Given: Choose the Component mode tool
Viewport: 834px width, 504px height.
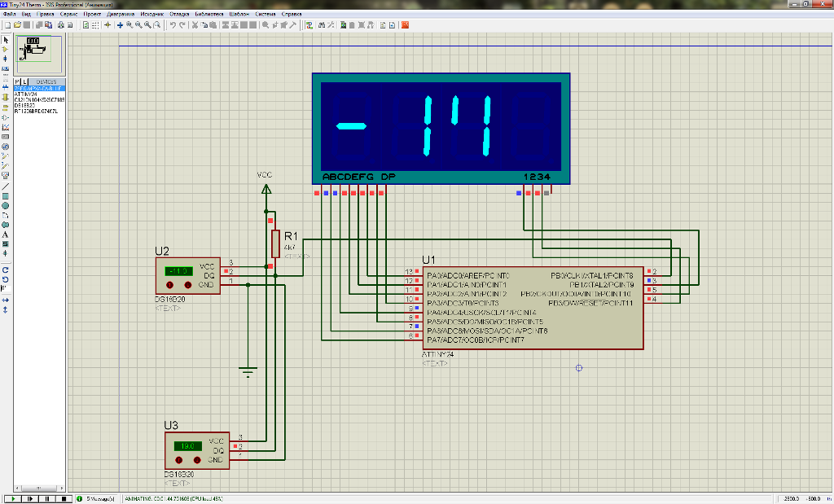Looking at the screenshot, I should (x=6, y=49).
